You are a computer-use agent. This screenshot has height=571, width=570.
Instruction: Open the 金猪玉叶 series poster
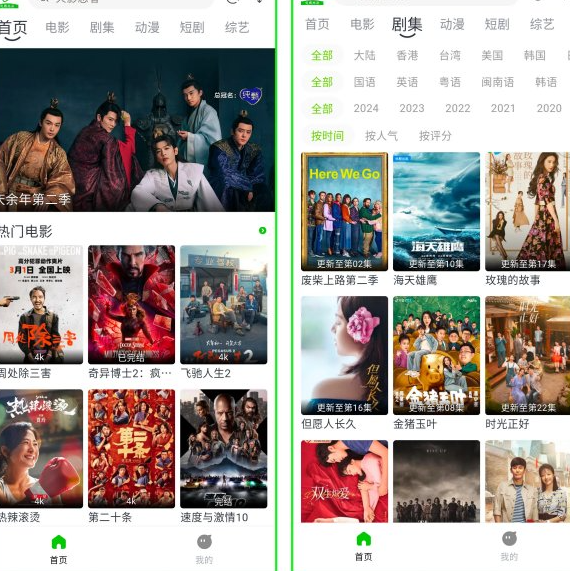tap(436, 355)
